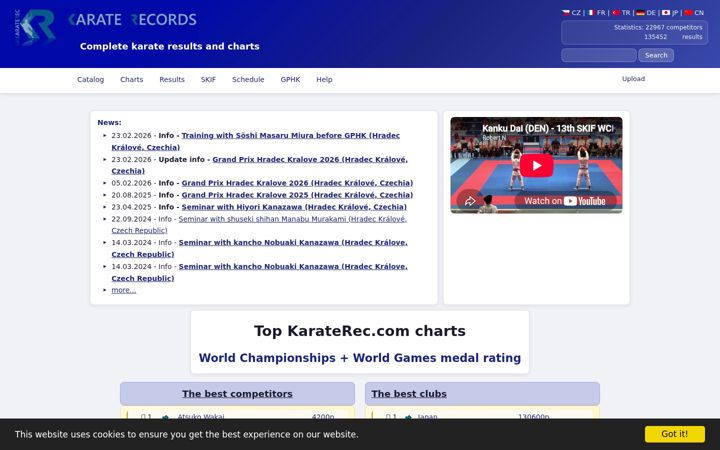The width and height of the screenshot is (720, 450).
Task: Open the Schedule menu item
Action: pyautogui.click(x=248, y=79)
